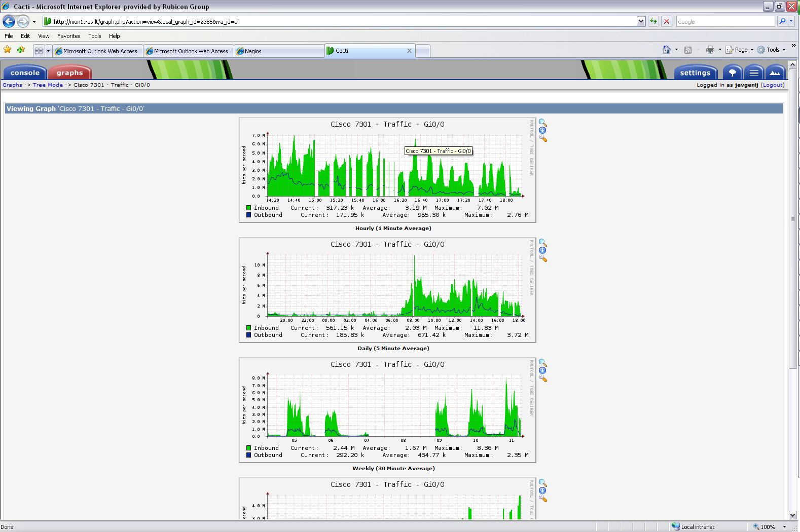Image resolution: width=800 pixels, height=532 pixels.
Task: Open Cacti settings tab
Action: pyautogui.click(x=695, y=72)
